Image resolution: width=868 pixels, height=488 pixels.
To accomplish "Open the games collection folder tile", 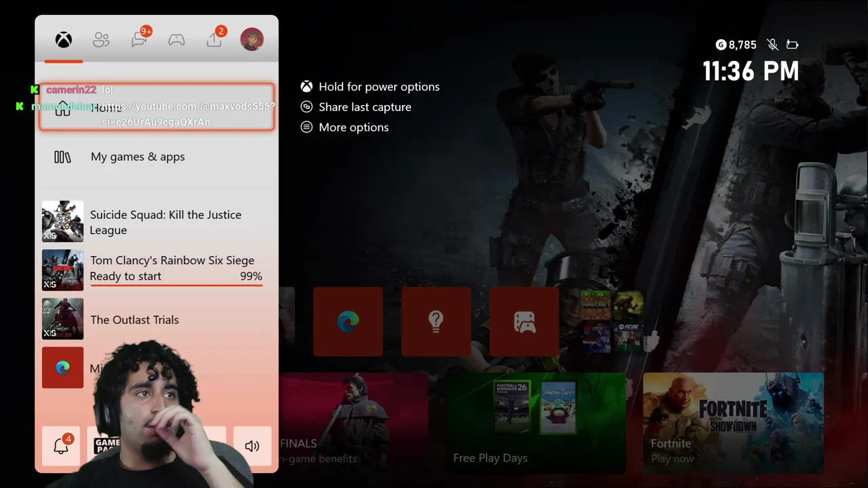I will pos(611,321).
